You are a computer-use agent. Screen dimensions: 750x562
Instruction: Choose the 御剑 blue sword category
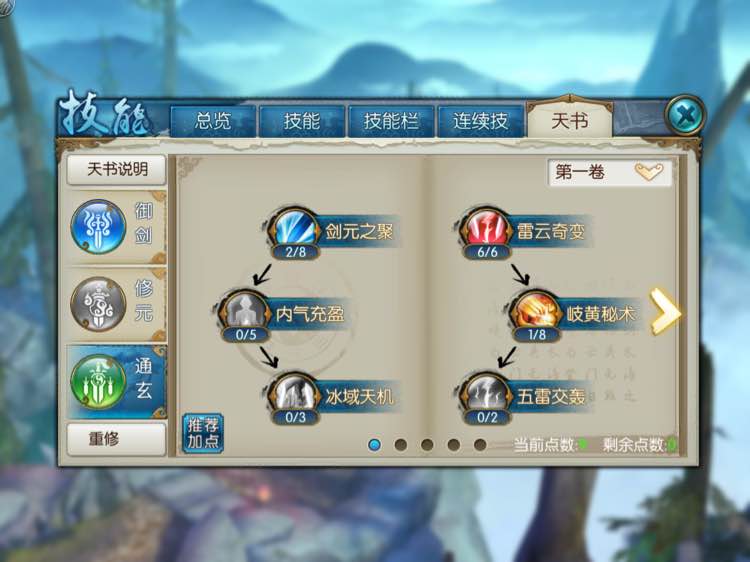pyautogui.click(x=99, y=226)
